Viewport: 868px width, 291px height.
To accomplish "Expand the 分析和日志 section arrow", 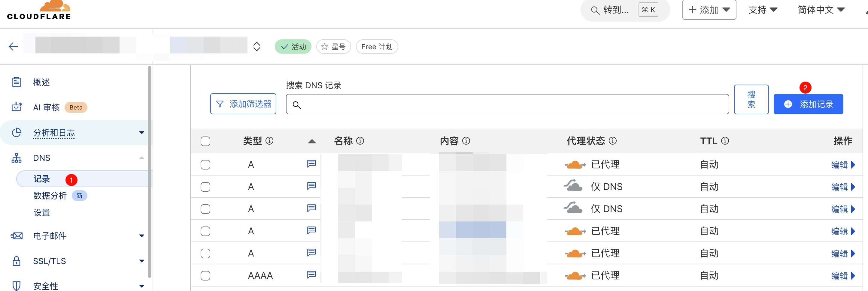I will click(x=141, y=133).
